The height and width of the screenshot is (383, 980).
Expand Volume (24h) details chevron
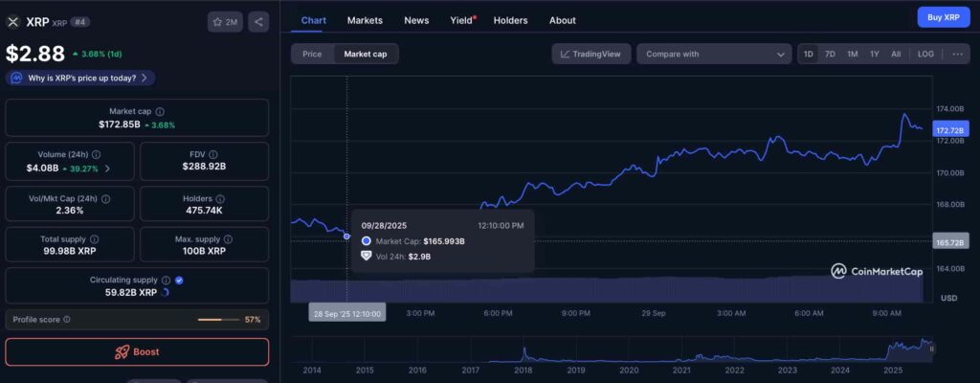[x=107, y=169]
